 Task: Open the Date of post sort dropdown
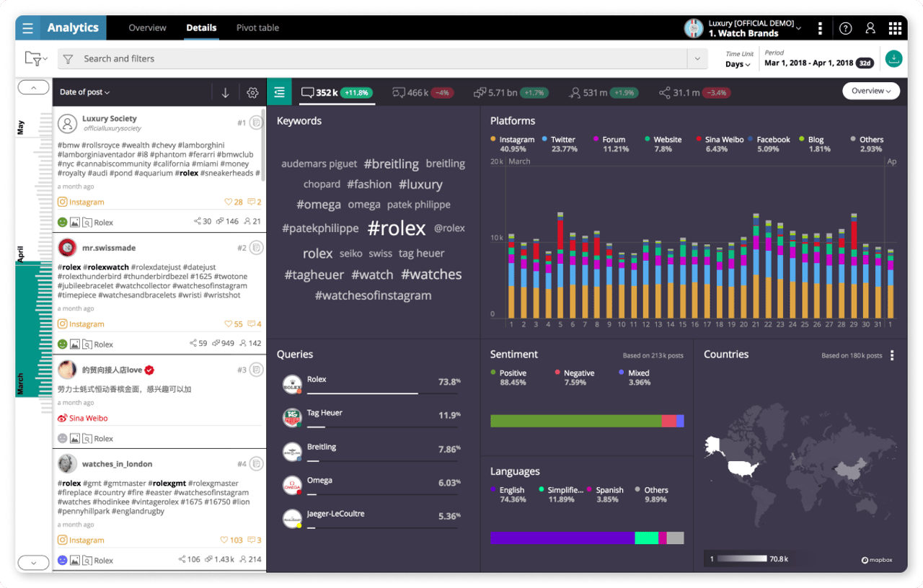click(x=85, y=92)
